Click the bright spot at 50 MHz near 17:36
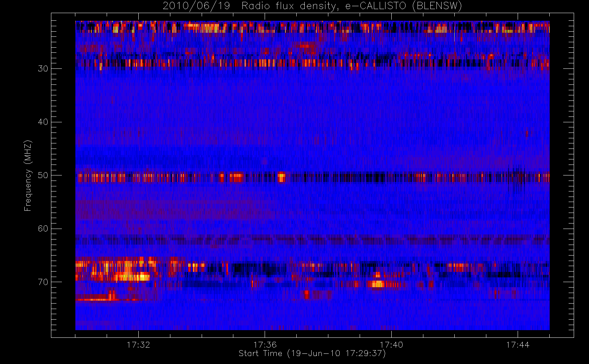The image size is (589, 364). point(281,177)
